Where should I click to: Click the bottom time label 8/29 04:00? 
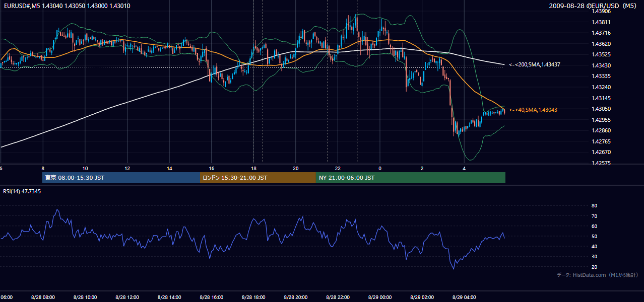pos(464,297)
